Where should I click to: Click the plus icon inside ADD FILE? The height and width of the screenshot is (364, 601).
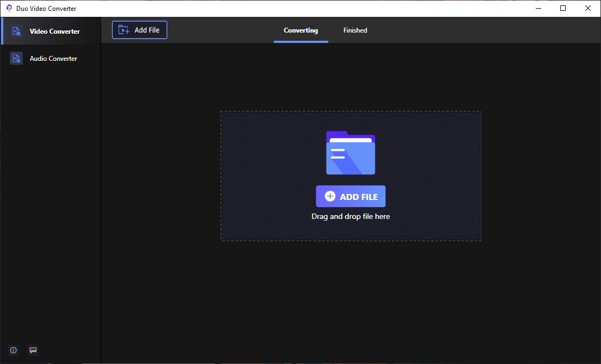pos(330,196)
